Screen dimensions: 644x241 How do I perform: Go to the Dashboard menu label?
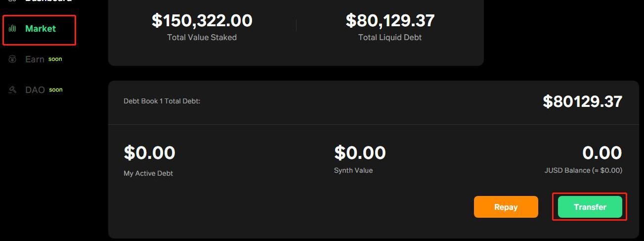click(48, 1)
